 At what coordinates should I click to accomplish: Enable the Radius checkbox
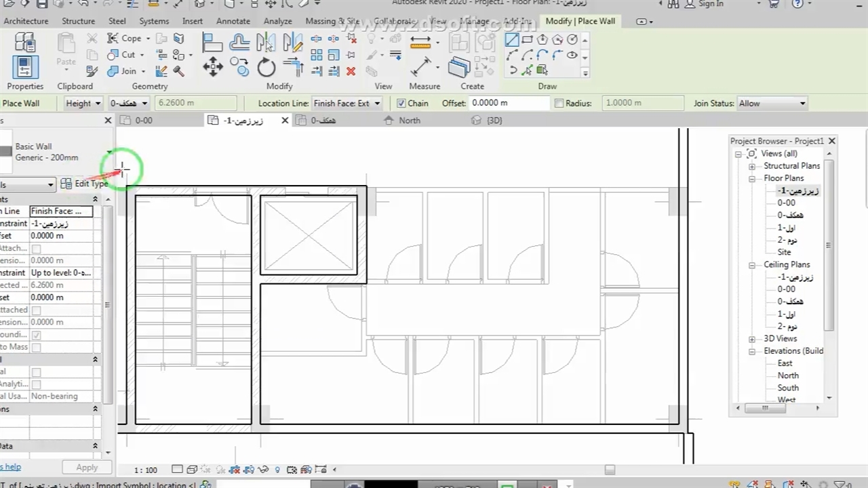pyautogui.click(x=559, y=103)
